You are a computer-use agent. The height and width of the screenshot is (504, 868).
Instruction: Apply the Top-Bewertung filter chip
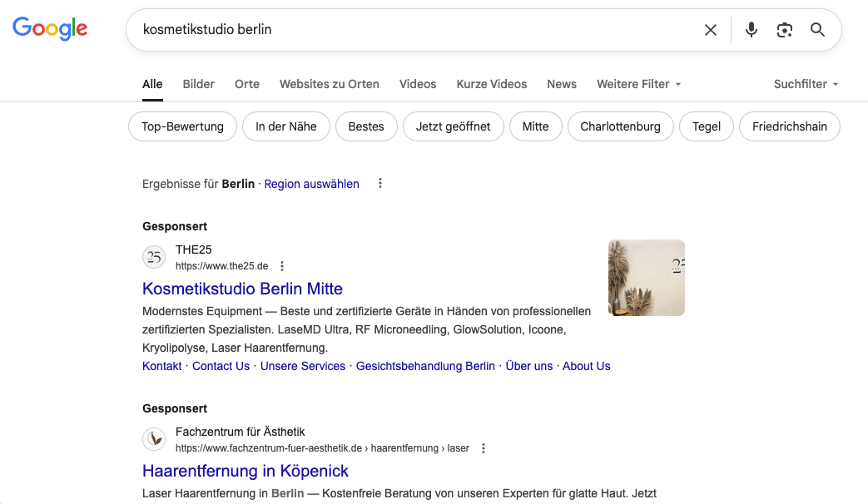pyautogui.click(x=183, y=126)
